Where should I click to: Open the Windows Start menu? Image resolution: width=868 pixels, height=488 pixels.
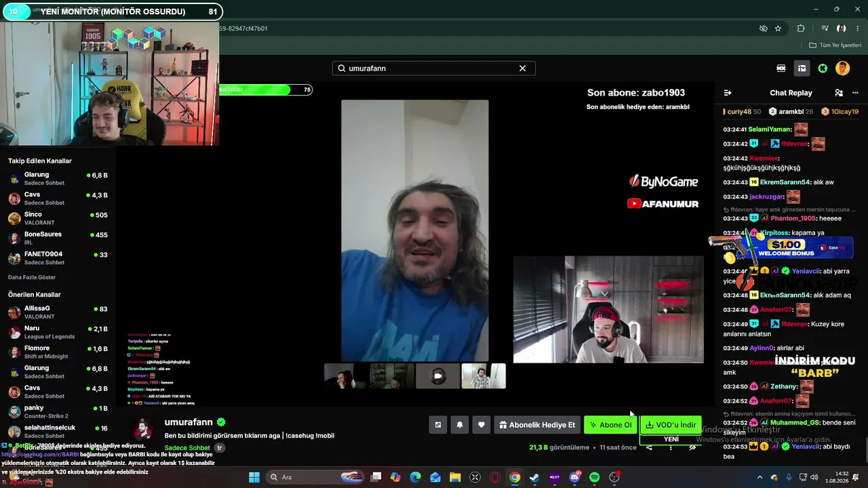[x=254, y=477]
